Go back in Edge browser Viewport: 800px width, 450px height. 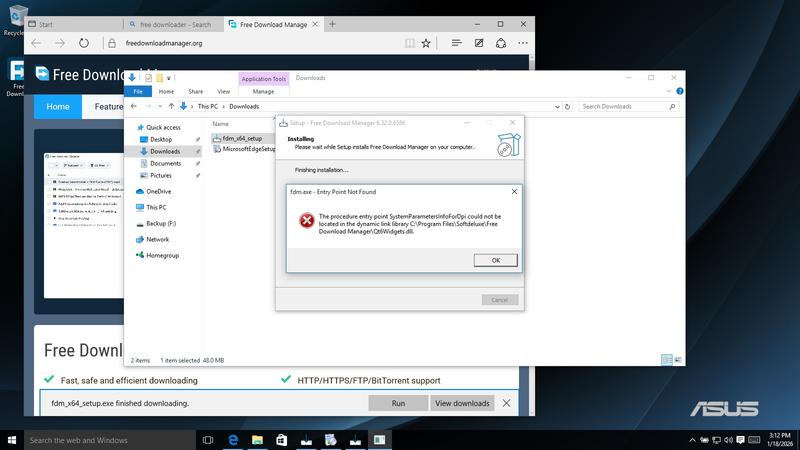click(x=36, y=43)
